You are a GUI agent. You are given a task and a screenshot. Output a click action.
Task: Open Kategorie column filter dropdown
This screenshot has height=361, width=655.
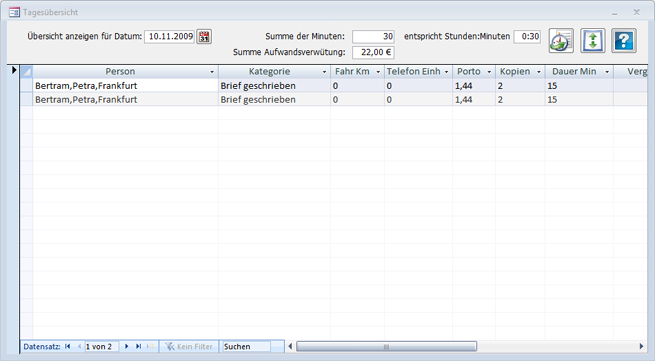click(324, 72)
